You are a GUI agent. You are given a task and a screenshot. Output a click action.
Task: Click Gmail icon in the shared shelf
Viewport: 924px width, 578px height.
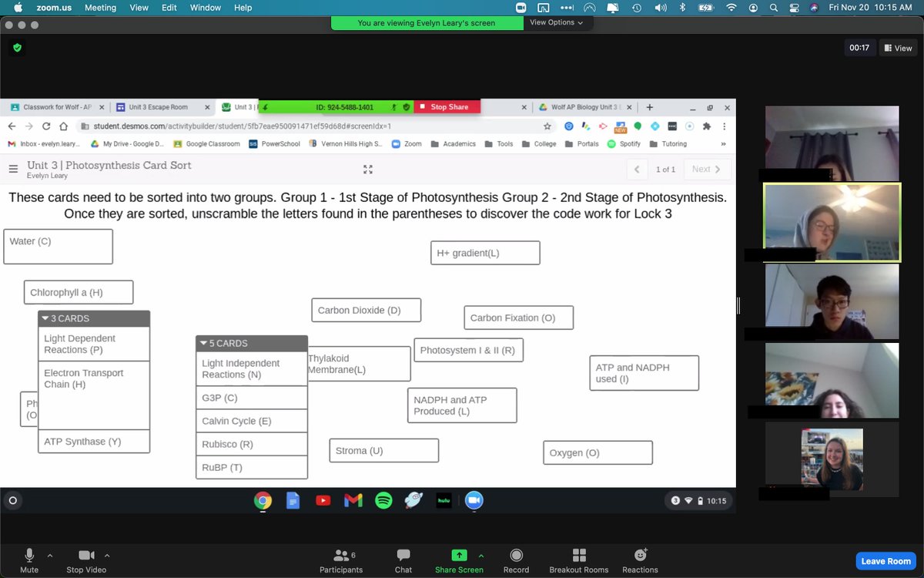353,501
